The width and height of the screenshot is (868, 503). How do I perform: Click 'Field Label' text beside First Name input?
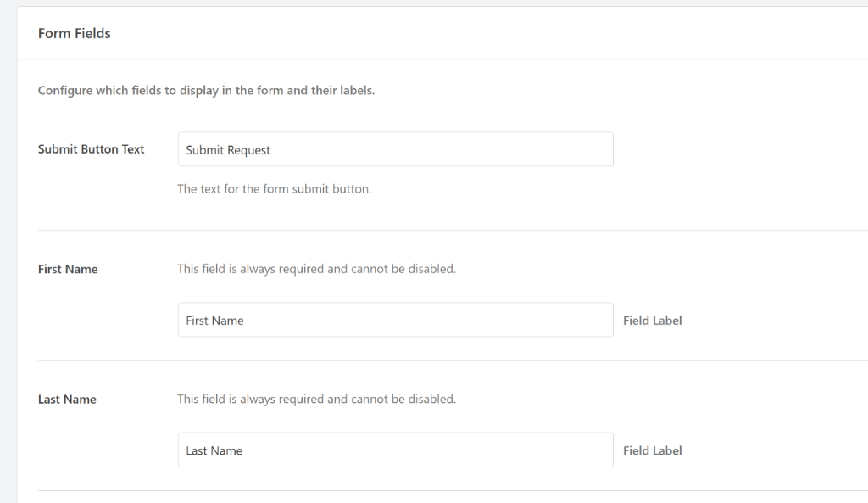pyautogui.click(x=652, y=321)
